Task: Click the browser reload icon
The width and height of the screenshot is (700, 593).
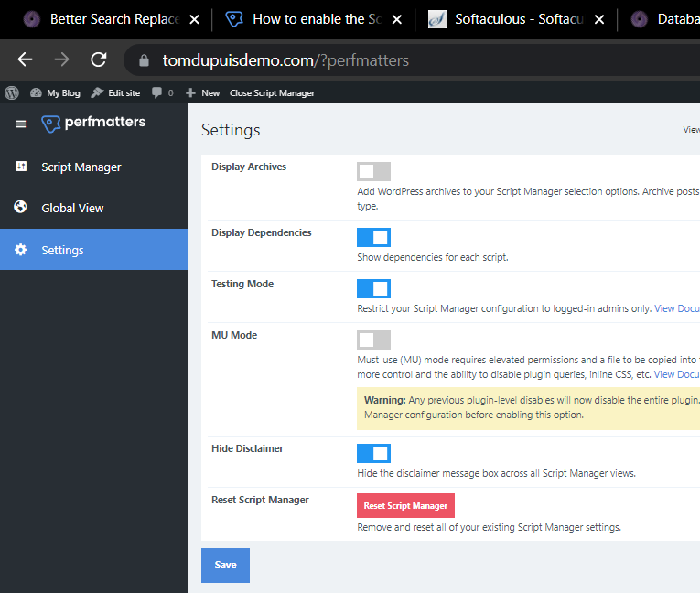Action: (99, 60)
